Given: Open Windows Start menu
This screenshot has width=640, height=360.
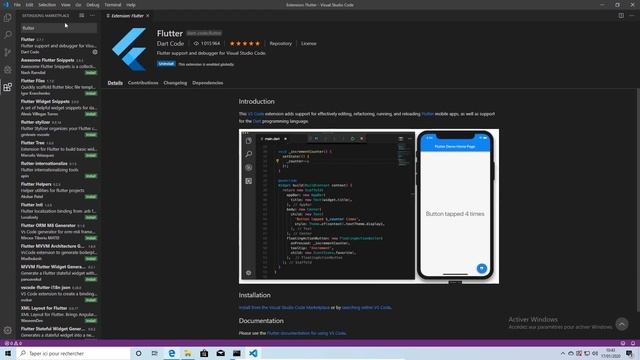Looking at the screenshot, I should (8, 353).
